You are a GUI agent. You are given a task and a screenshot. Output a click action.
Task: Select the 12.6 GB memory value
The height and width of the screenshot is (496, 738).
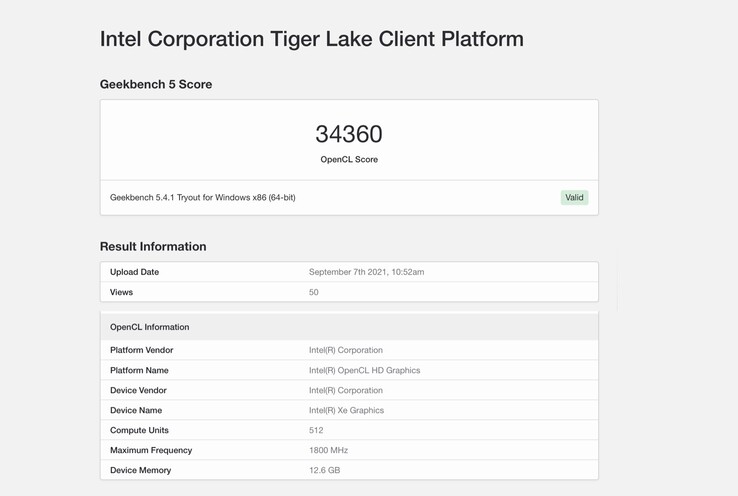click(324, 470)
